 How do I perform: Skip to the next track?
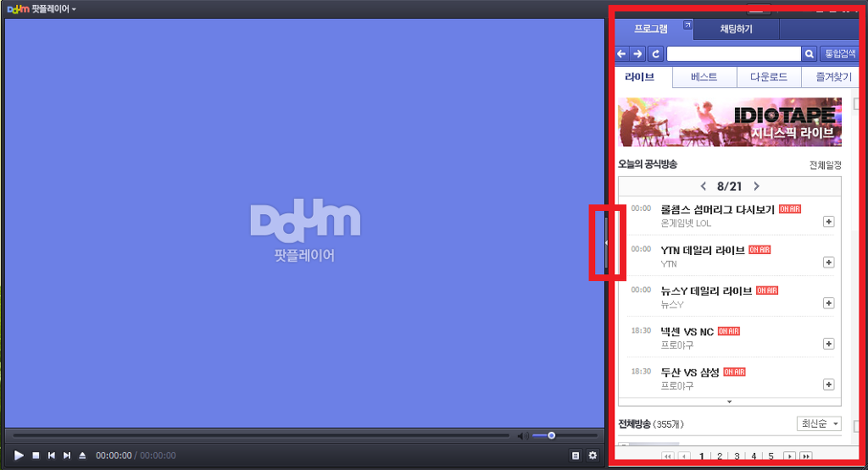[x=67, y=456]
